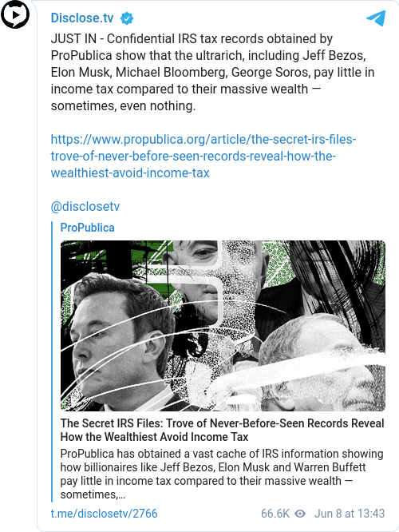Open the Telegram paper plane logo
399x532 pixels.
click(x=376, y=18)
